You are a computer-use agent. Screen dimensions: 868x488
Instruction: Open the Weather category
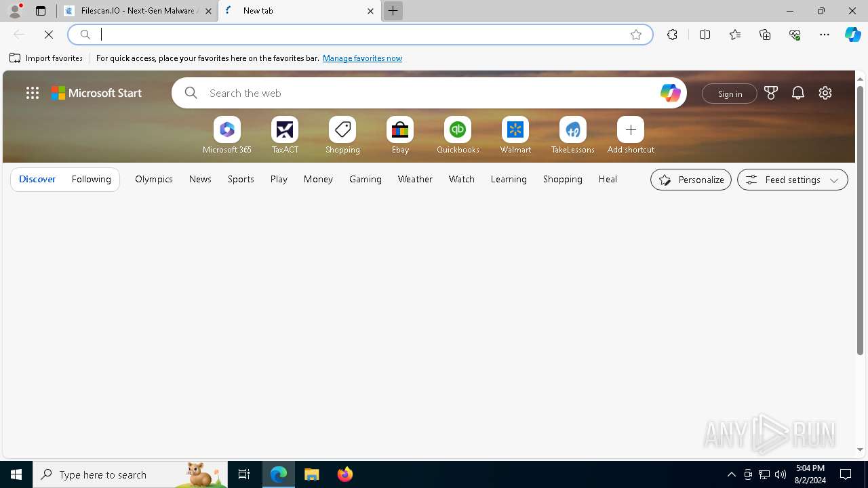415,179
